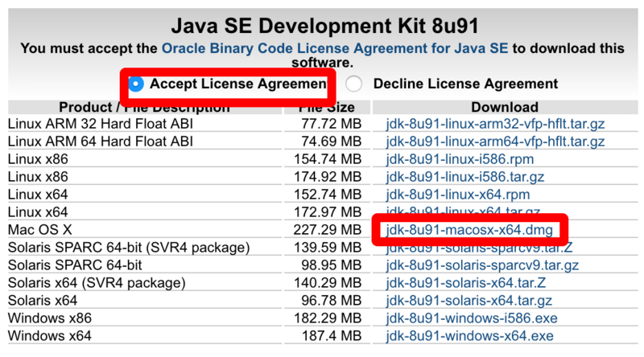This screenshot has width=644, height=357.
Task: Click Linux ARM 32 Hard Float ABI row label
Action: click(100, 124)
